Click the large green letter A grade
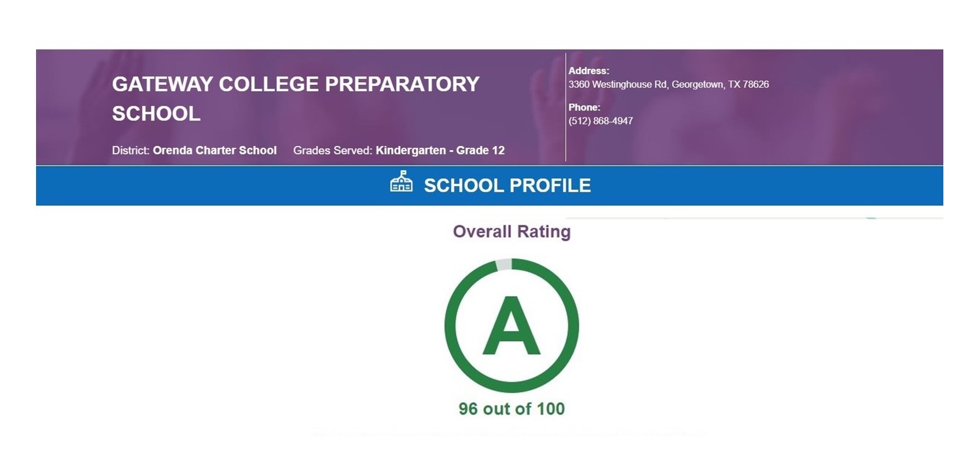980x461 pixels. 511,325
